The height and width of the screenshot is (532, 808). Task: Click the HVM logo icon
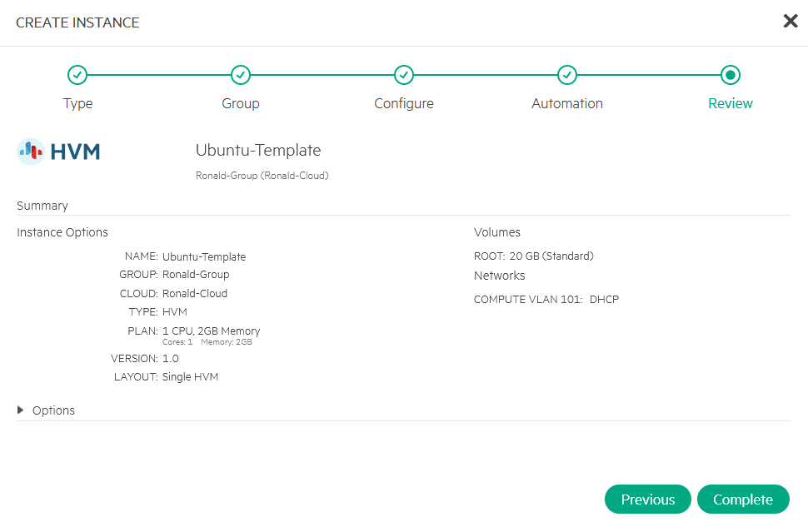pyautogui.click(x=31, y=151)
